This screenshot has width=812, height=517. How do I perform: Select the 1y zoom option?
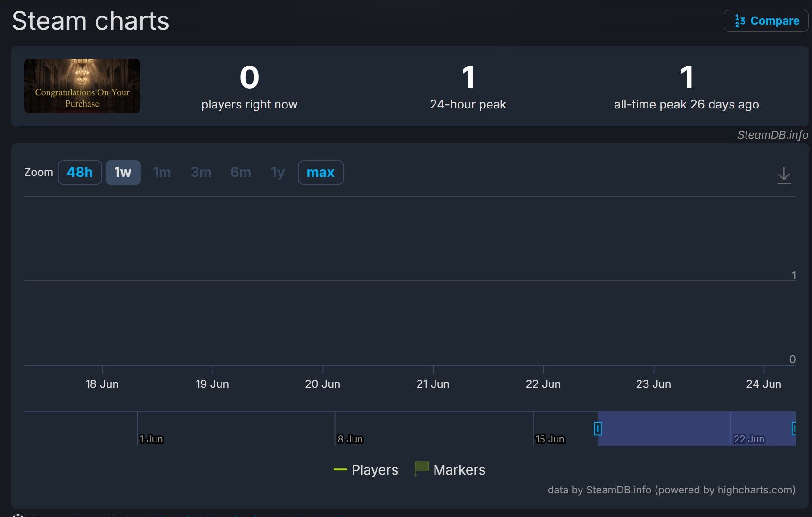(x=278, y=173)
